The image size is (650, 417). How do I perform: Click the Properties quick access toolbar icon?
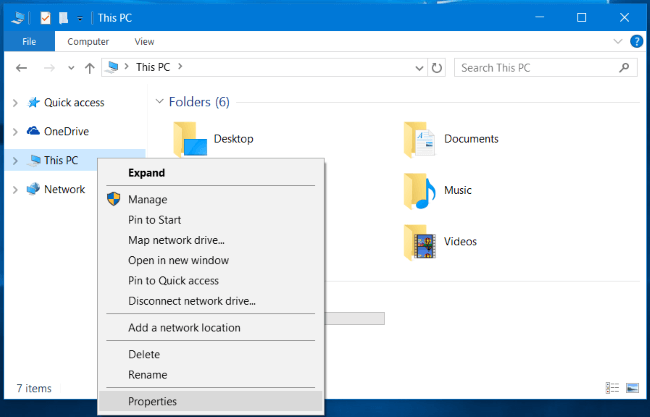(x=46, y=18)
